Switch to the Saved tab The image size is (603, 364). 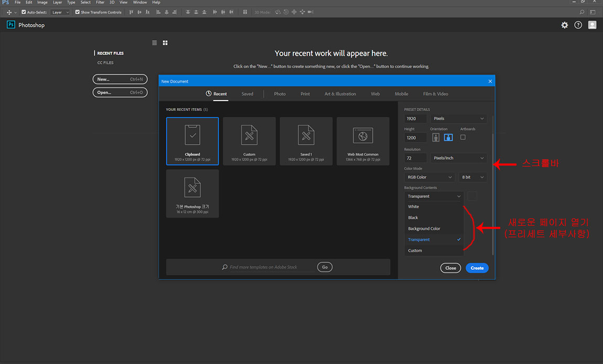(x=247, y=94)
